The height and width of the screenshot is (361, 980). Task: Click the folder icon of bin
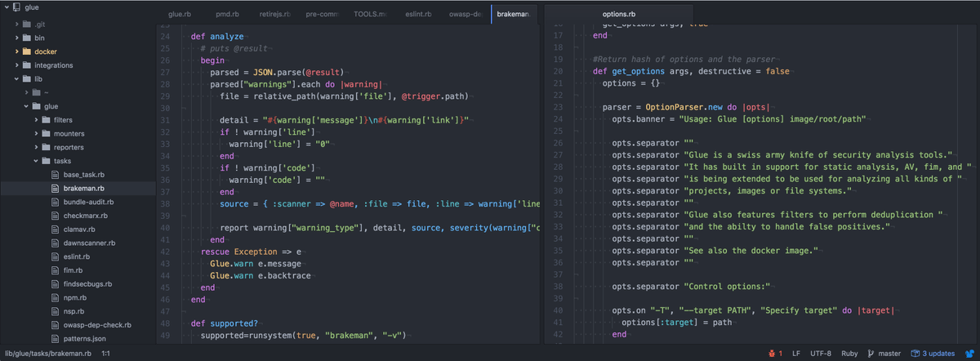[27, 38]
